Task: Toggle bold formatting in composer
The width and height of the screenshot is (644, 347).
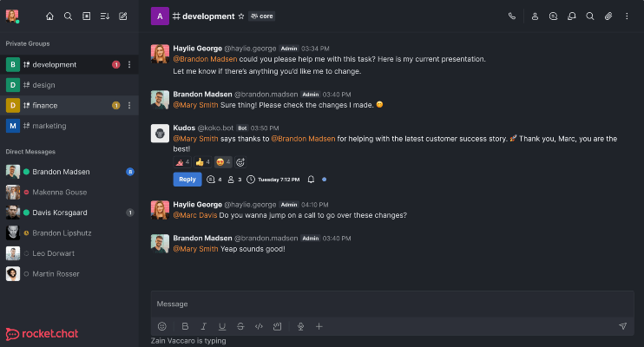Action: coord(185,326)
